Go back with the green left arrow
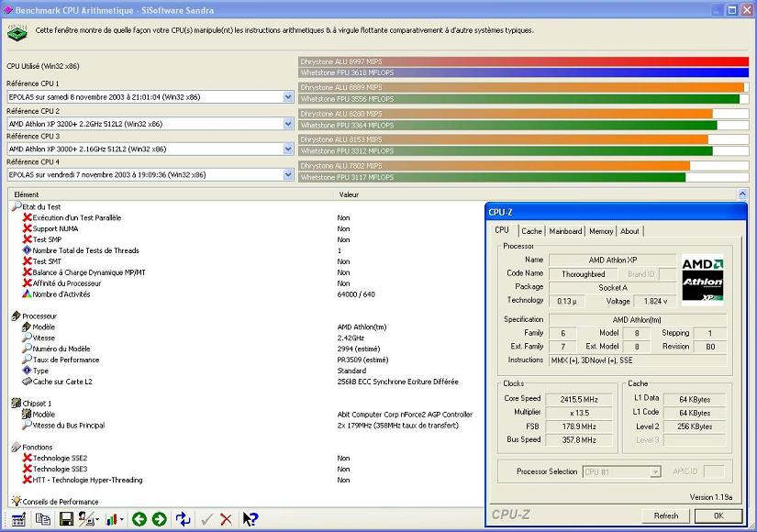 (139, 519)
